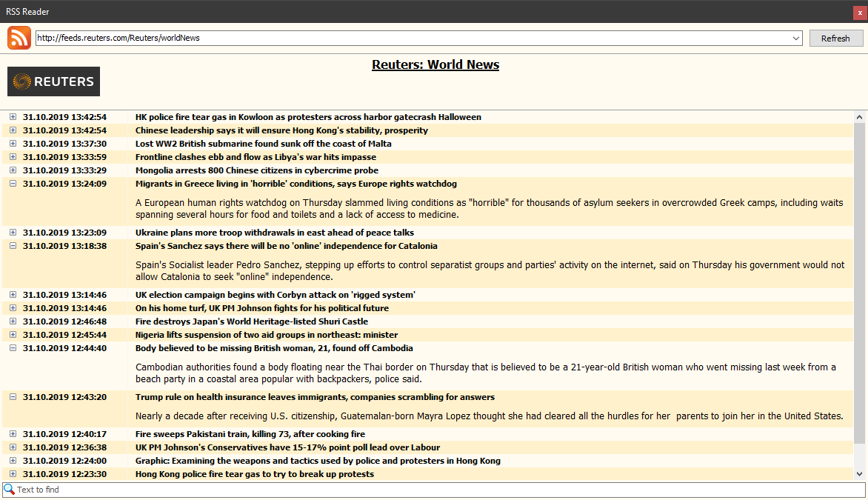This screenshot has width=868, height=500.
Task: Expand the Ukraine troop withdrawals entry
Action: (x=13, y=233)
